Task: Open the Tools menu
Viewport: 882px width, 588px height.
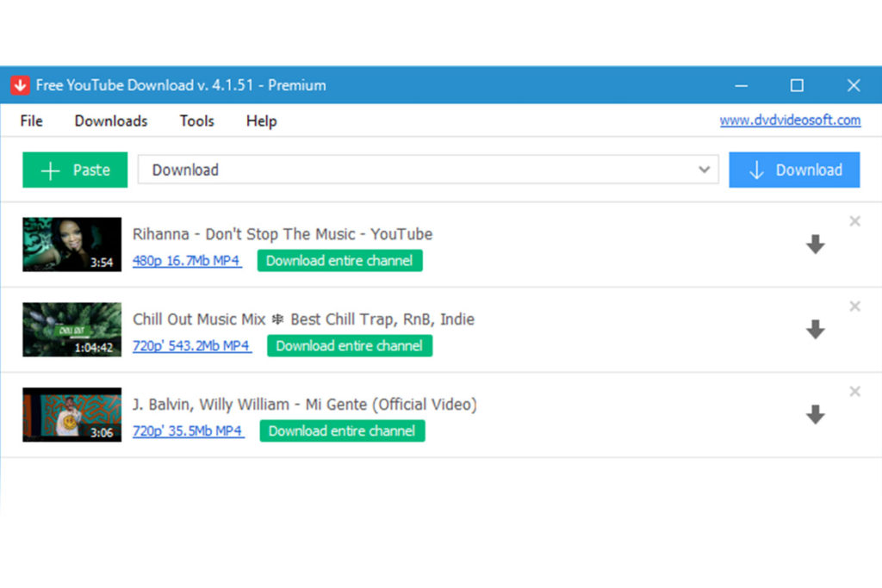Action: [197, 121]
